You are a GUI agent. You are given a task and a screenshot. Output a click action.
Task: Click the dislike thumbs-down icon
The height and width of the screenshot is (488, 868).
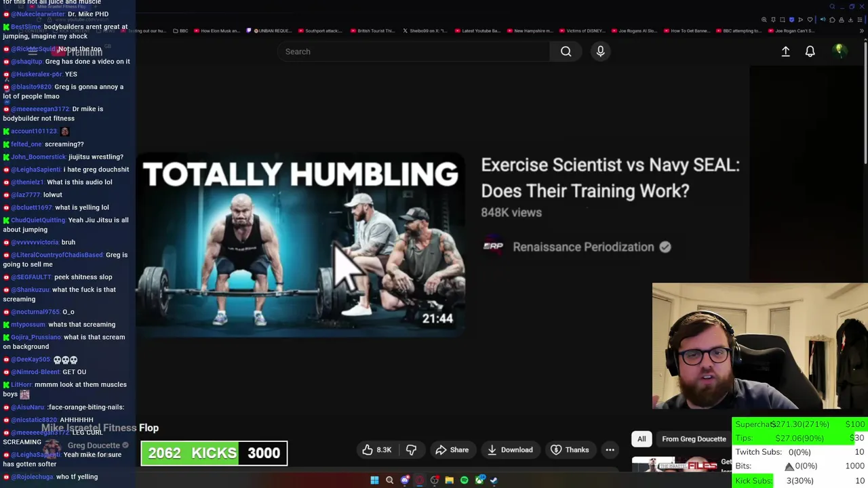click(411, 450)
